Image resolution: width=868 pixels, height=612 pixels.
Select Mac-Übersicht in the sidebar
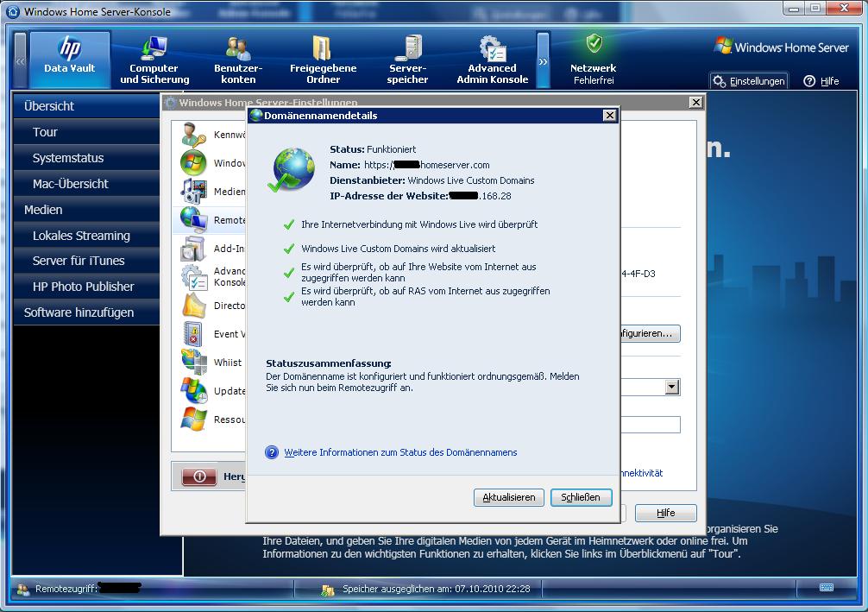pyautogui.click(x=86, y=183)
